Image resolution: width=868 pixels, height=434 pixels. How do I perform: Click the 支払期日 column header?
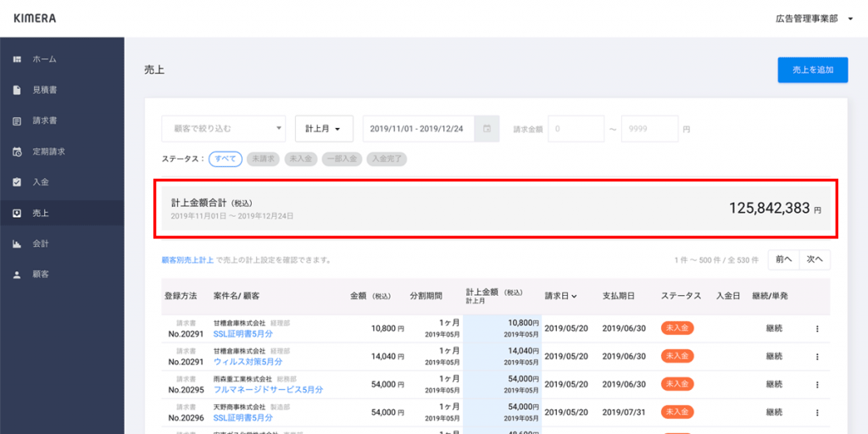click(619, 296)
